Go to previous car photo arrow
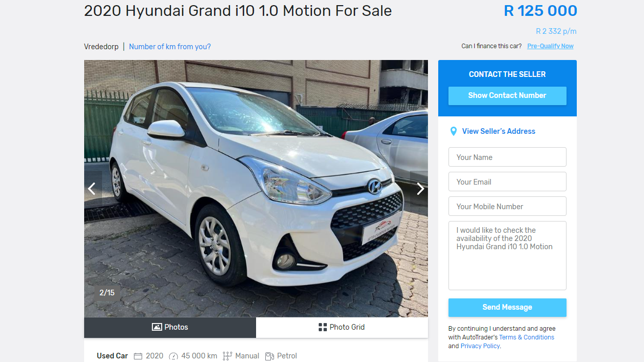Screen dimensions: 644x362 [92, 189]
